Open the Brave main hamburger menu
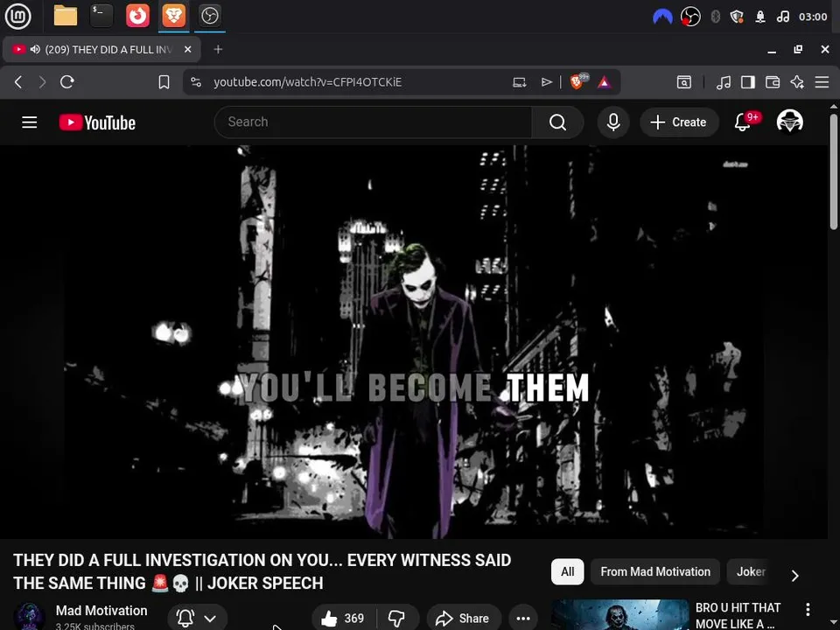Screen dimensions: 840x630 pyautogui.click(x=822, y=82)
